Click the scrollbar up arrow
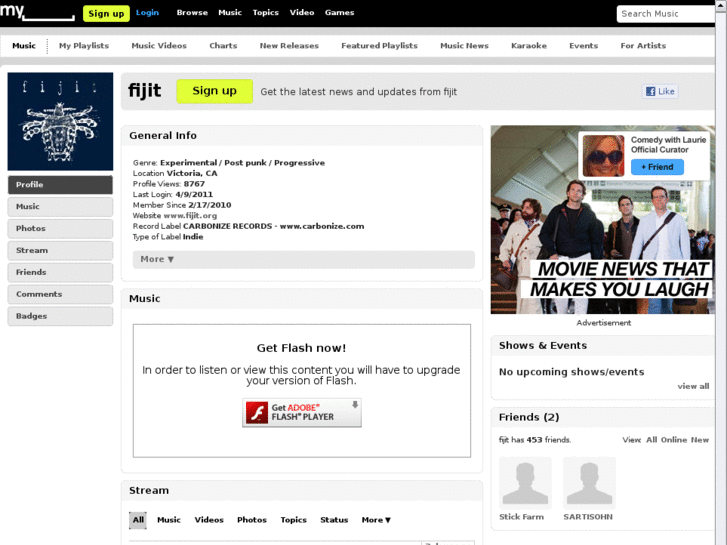 (x=721, y=4)
